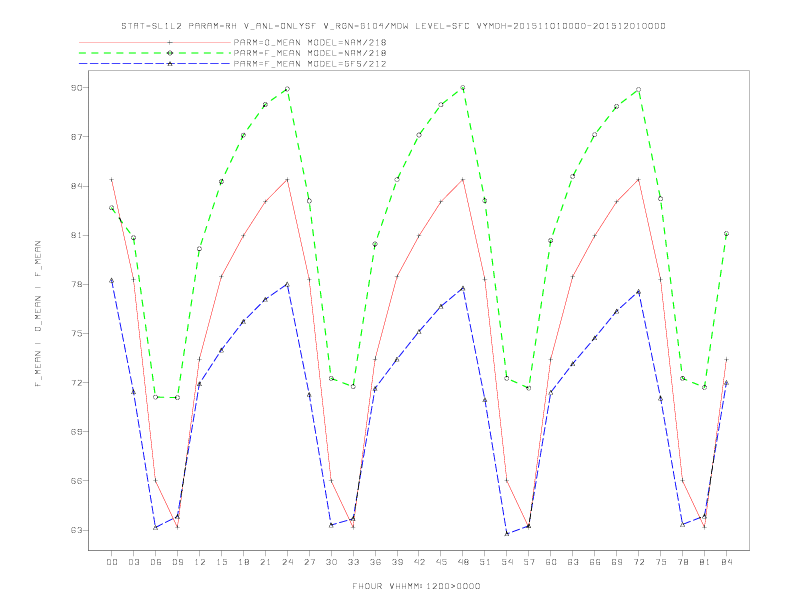
Task: Click x-axis forecast hour label 36
Action: tap(375, 562)
